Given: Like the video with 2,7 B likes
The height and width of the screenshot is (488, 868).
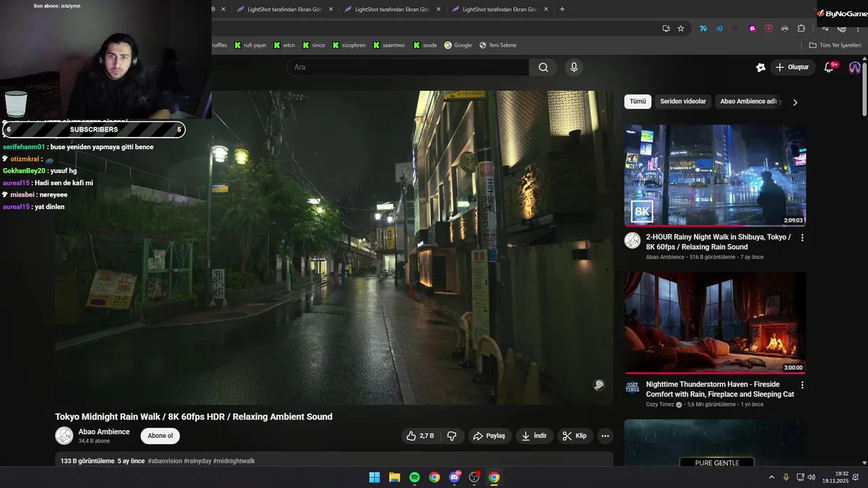Looking at the screenshot, I should (x=420, y=436).
